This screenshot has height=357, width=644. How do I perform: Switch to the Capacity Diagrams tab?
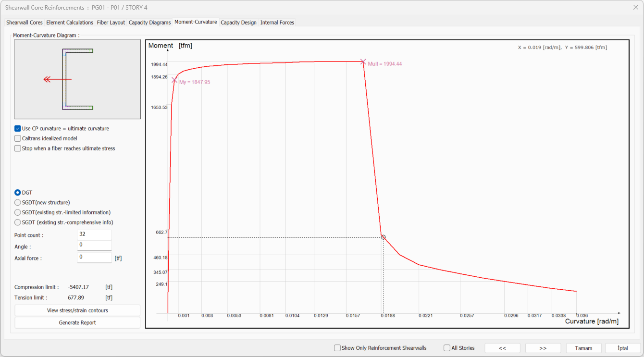click(149, 23)
